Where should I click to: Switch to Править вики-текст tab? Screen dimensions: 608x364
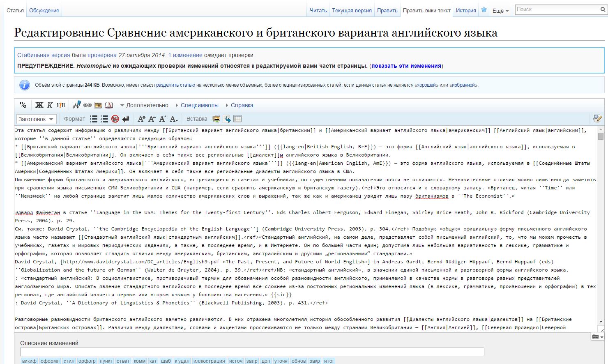pyautogui.click(x=427, y=10)
